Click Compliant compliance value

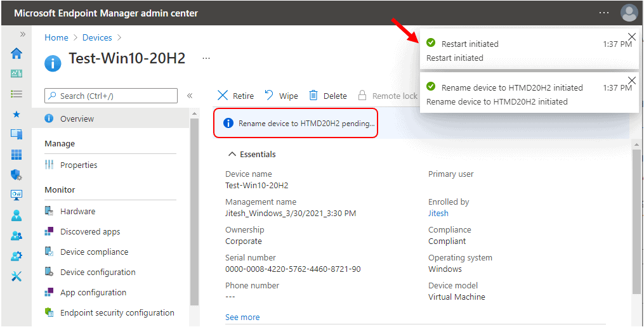click(x=447, y=241)
